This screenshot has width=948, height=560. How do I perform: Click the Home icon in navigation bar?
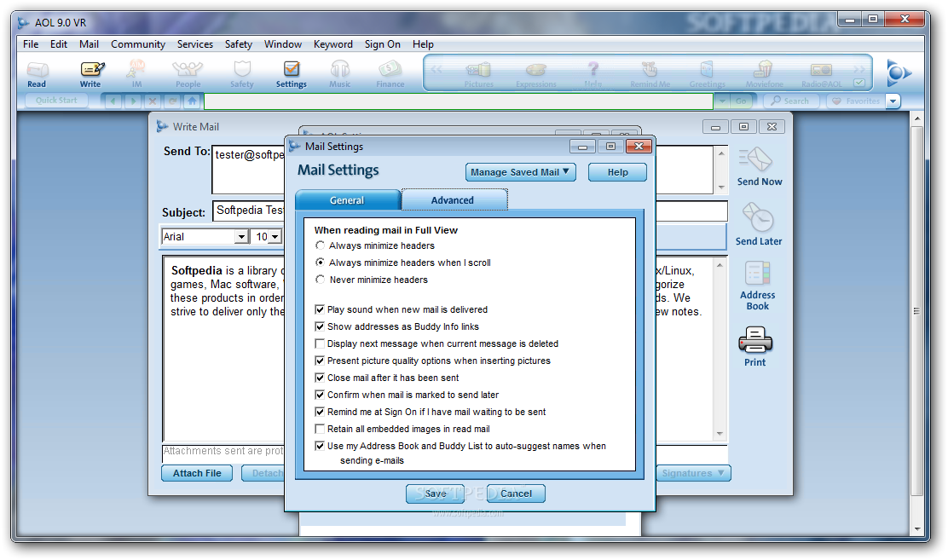[193, 101]
